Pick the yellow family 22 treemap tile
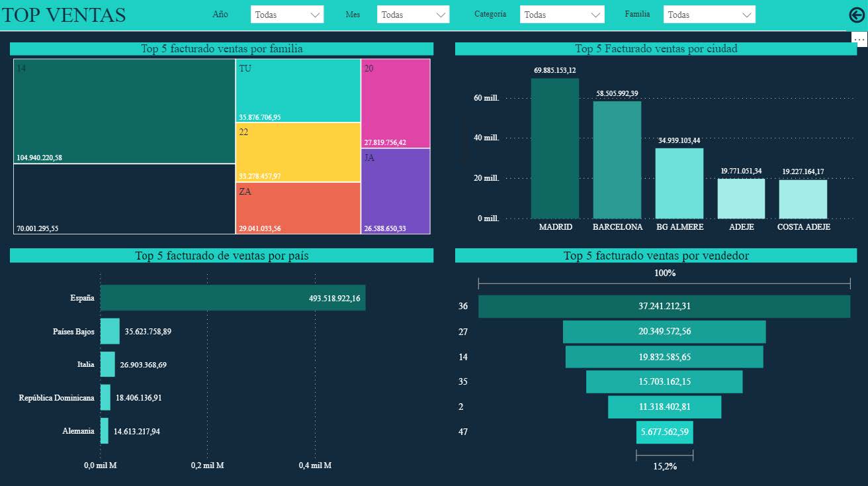Viewport: 868px width, 486px height. pos(298,152)
